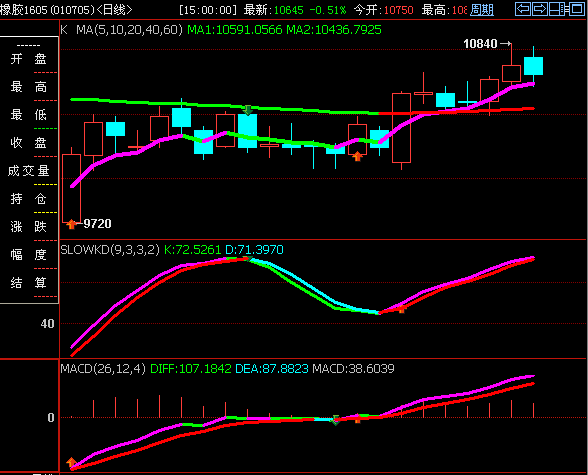Click the left arrow back icon
This screenshot has height=475, width=588.
tap(523, 9)
